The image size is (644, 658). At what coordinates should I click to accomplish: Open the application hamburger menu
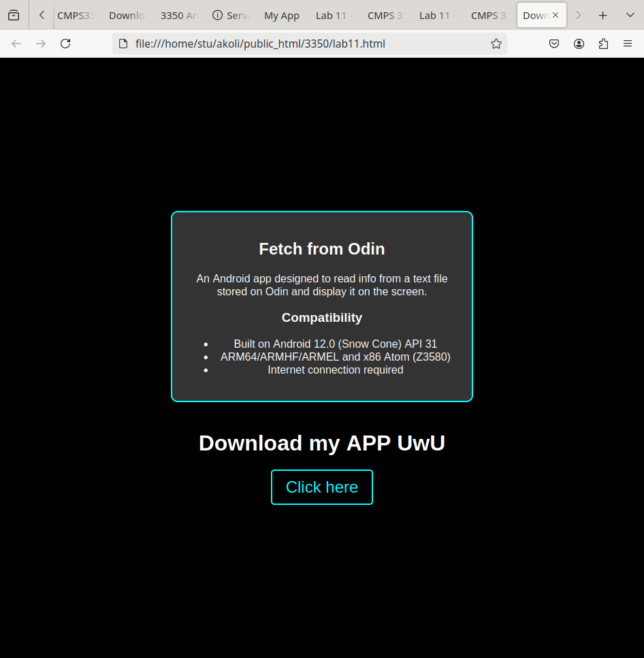pyautogui.click(x=628, y=44)
